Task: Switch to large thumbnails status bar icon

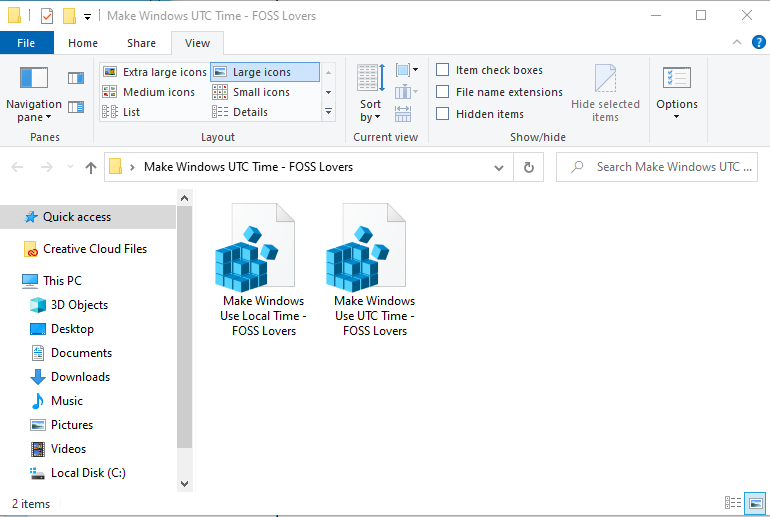Action: click(755, 503)
